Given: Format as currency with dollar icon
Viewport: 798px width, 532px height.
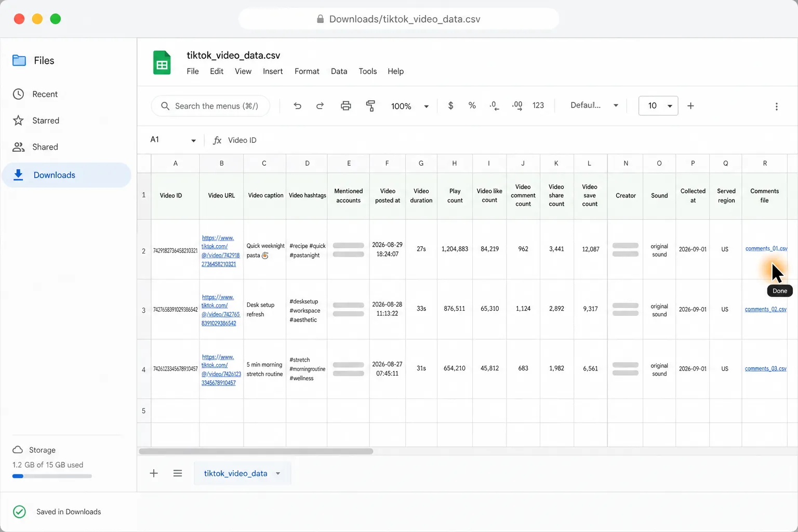Looking at the screenshot, I should tap(450, 105).
